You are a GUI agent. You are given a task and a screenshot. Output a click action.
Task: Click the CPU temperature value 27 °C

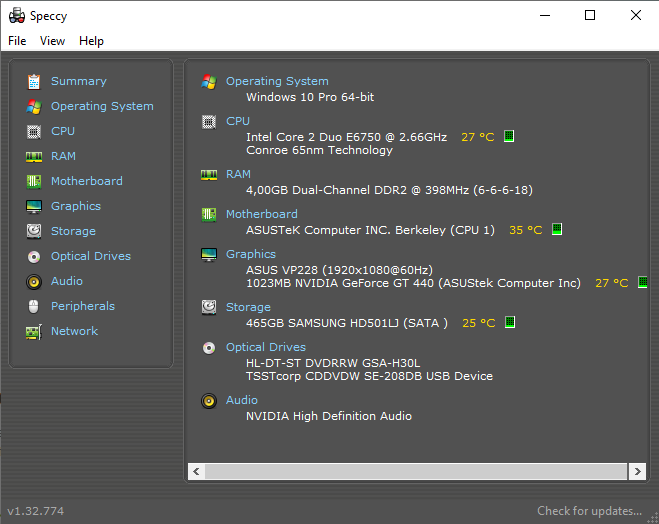478,137
